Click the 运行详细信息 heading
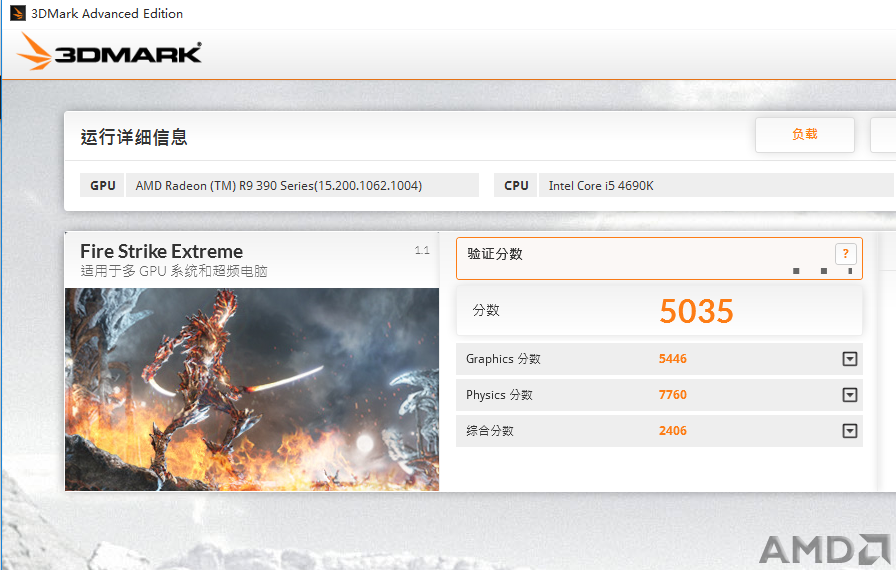896x570 pixels. pos(134,137)
